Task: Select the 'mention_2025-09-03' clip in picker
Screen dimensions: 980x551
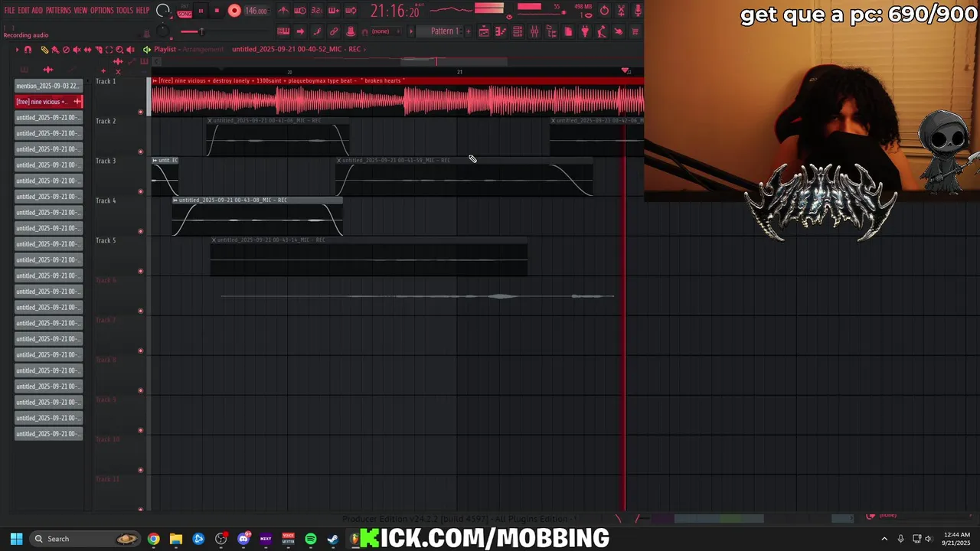Action: tap(49, 86)
